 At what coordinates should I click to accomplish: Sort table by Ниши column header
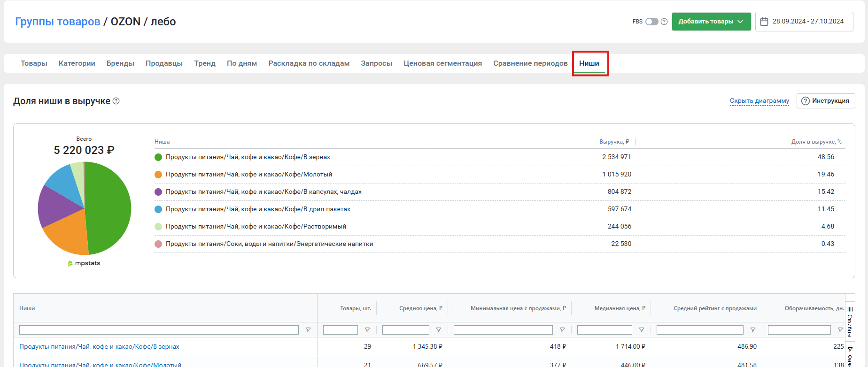[x=27, y=308]
